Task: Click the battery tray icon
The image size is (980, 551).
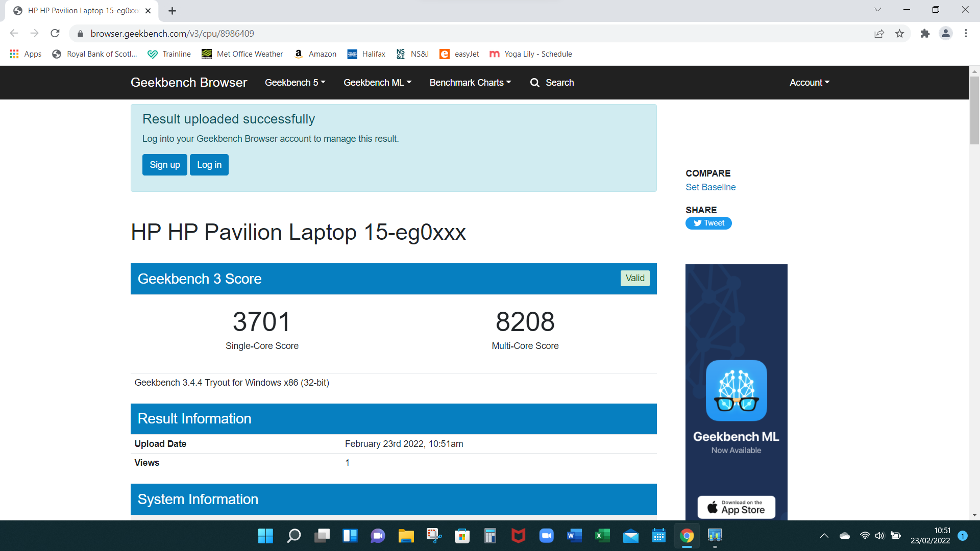Action: click(896, 536)
